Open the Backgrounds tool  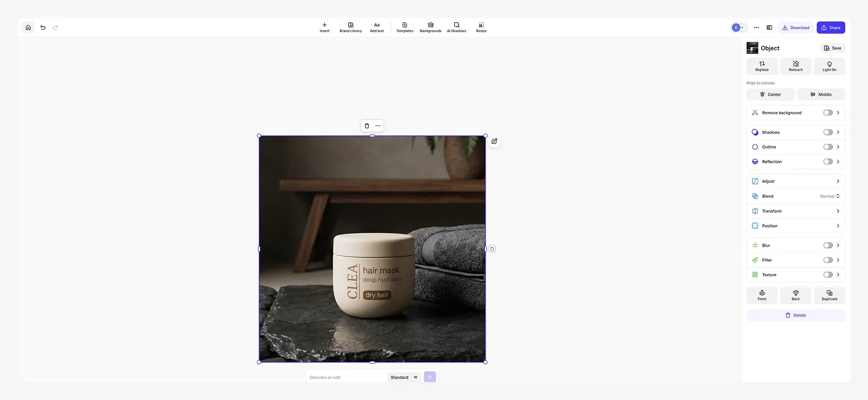(431, 27)
